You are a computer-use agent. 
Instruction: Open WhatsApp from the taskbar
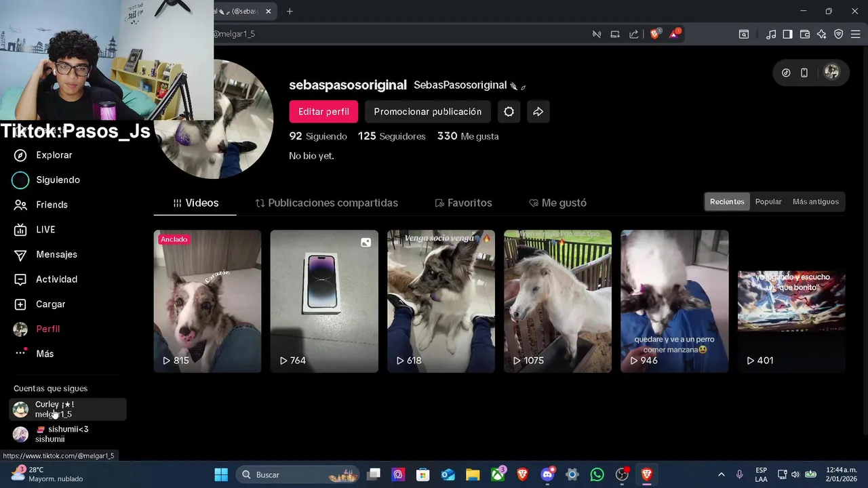click(597, 474)
